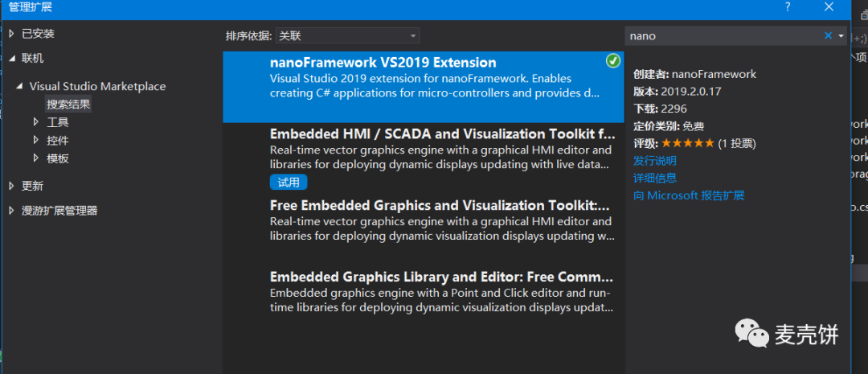Click the 联机 label
The image size is (868, 374).
[33, 58]
